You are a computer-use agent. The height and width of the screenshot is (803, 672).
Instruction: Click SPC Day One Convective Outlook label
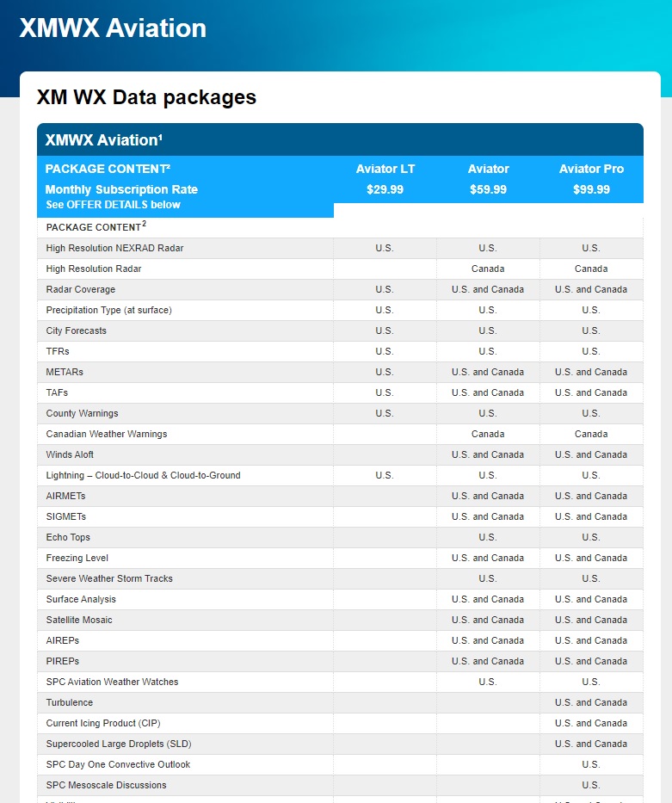(x=118, y=764)
